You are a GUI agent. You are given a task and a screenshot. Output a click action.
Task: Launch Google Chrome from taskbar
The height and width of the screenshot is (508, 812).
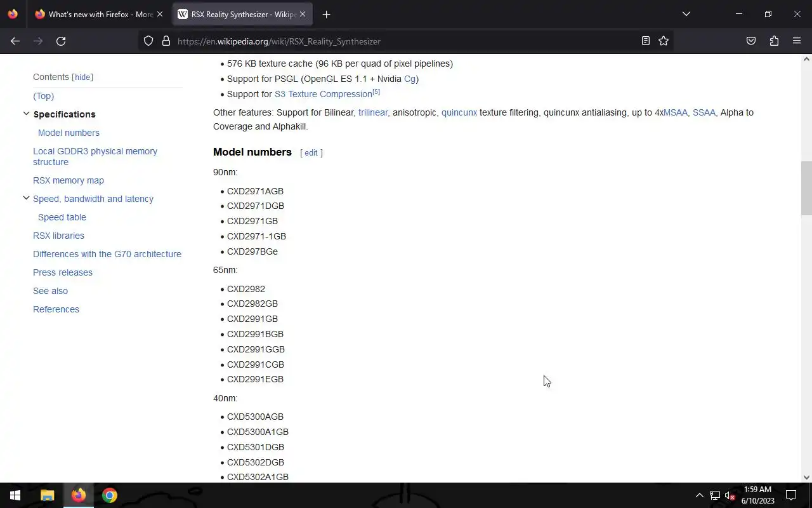(109, 495)
